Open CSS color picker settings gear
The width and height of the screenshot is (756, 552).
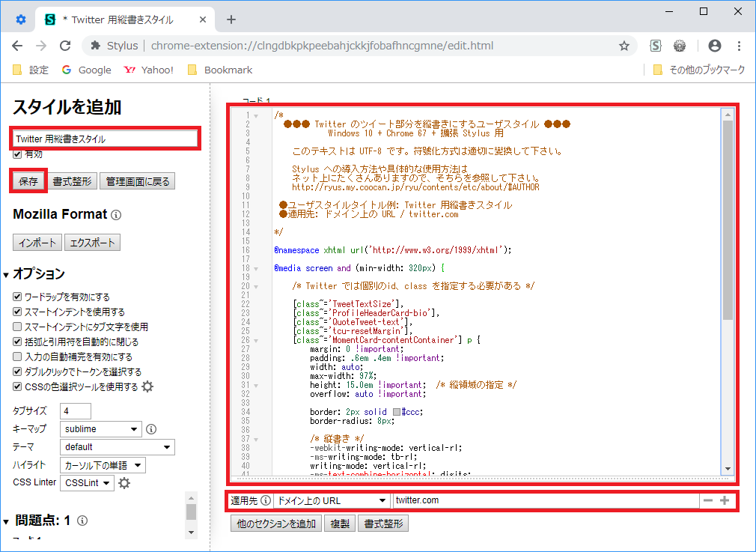click(147, 386)
